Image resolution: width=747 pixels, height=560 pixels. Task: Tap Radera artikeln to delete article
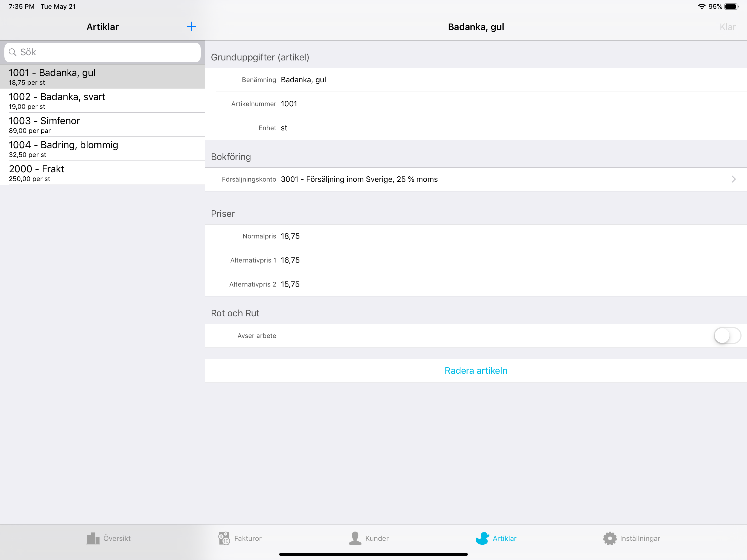pyautogui.click(x=476, y=371)
